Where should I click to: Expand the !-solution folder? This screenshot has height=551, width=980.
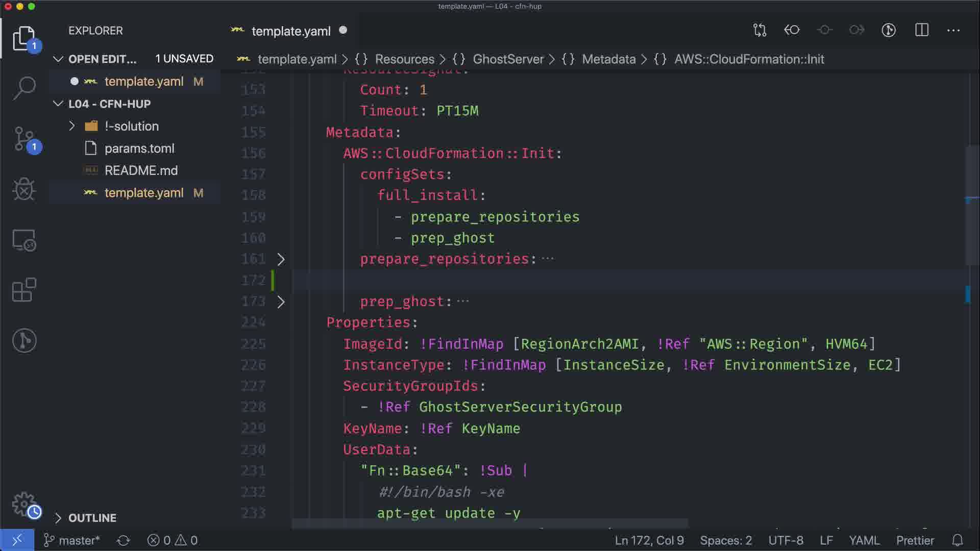coord(72,126)
